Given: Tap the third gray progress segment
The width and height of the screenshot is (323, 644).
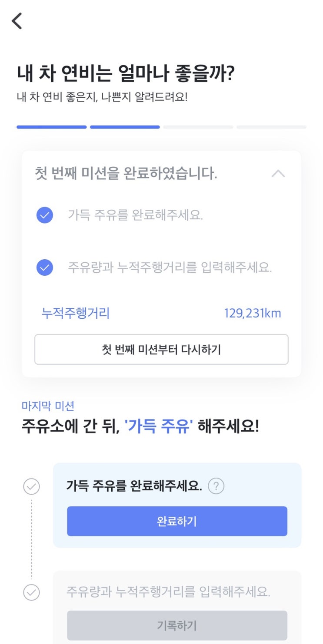Looking at the screenshot, I should [x=198, y=127].
